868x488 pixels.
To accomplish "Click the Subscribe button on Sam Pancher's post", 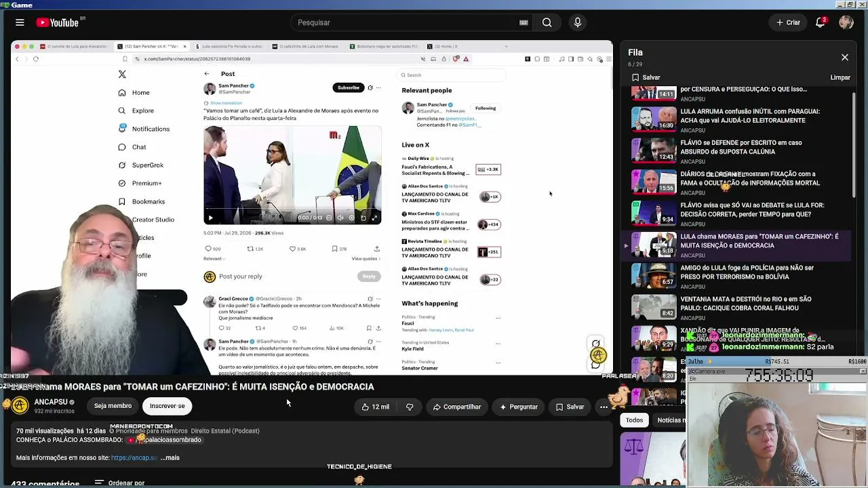I will coord(349,87).
